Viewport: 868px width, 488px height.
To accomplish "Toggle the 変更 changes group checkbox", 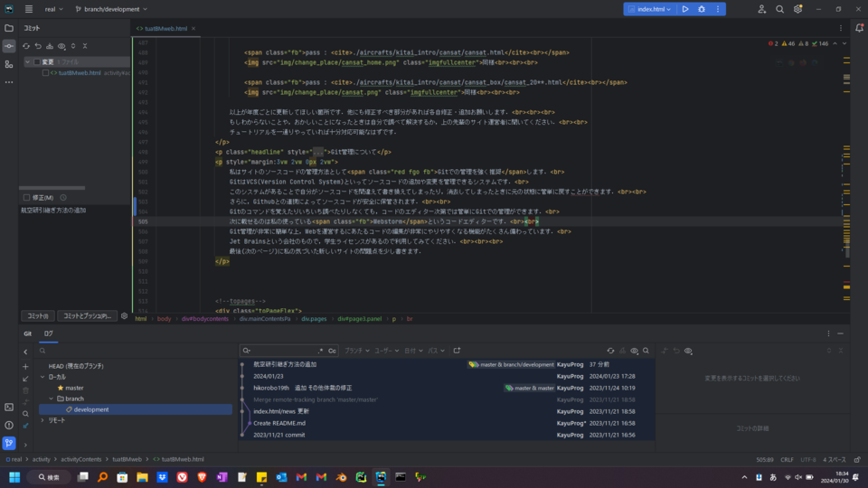I will click(36, 62).
